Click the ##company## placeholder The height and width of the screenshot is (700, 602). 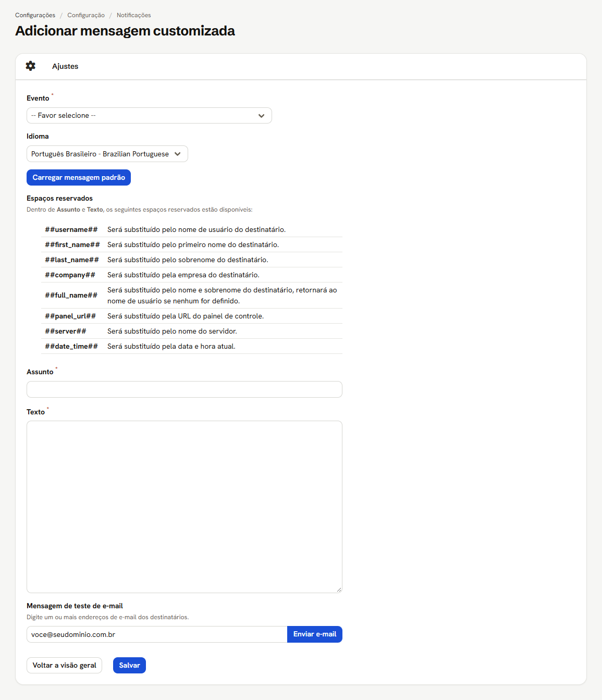click(x=70, y=275)
